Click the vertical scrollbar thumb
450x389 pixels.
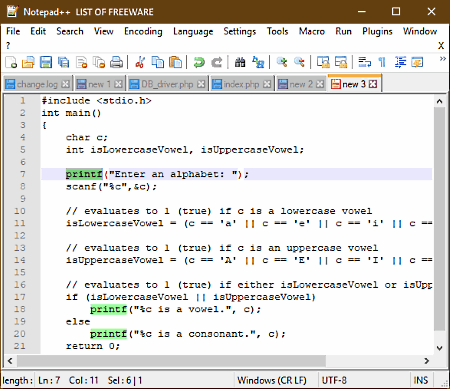point(439,218)
